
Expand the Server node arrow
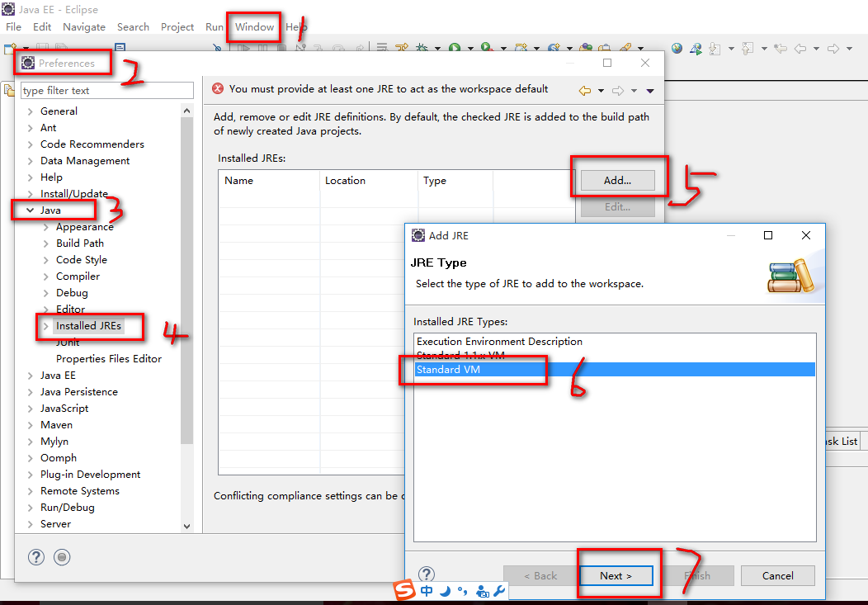pyautogui.click(x=30, y=524)
